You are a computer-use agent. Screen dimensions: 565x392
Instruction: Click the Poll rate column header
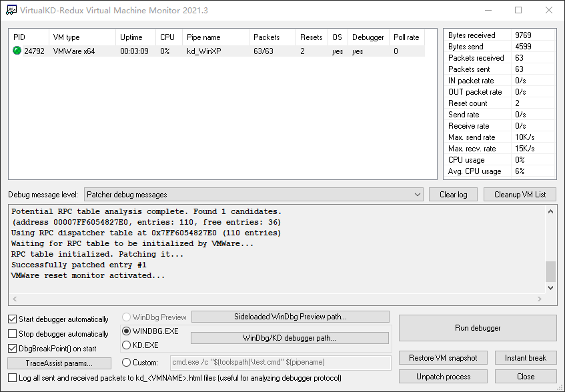point(407,37)
